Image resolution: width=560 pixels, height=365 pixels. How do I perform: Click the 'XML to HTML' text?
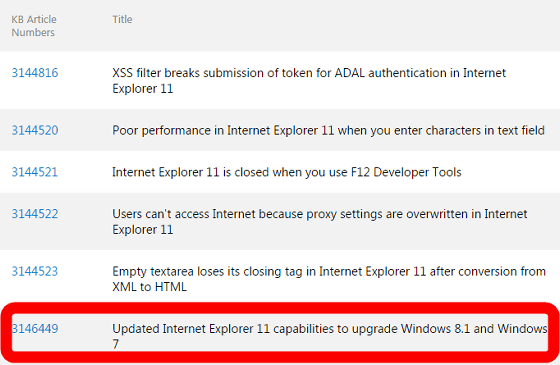tap(149, 287)
